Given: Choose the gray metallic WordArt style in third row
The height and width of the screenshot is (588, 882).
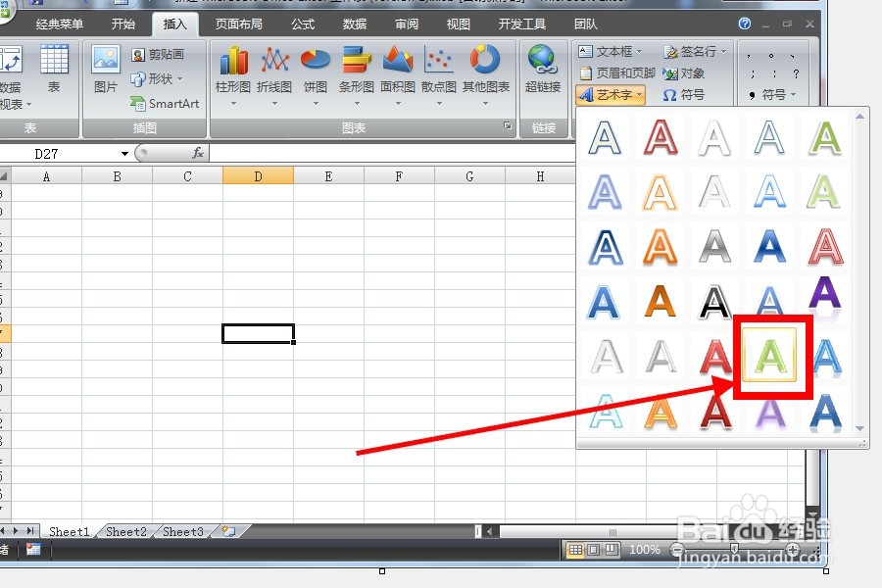Looking at the screenshot, I should pyautogui.click(x=714, y=246).
